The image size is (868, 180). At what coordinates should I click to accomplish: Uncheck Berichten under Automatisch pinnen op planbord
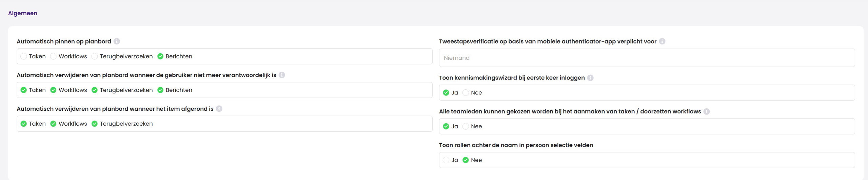(x=160, y=56)
